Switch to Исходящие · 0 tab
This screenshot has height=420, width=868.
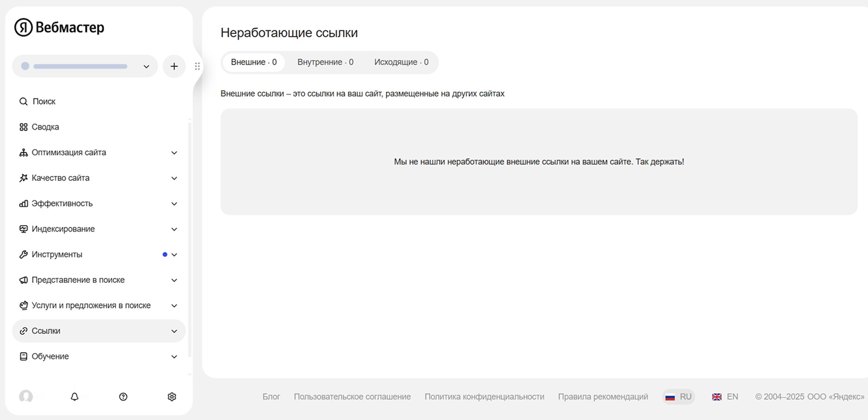tap(402, 62)
